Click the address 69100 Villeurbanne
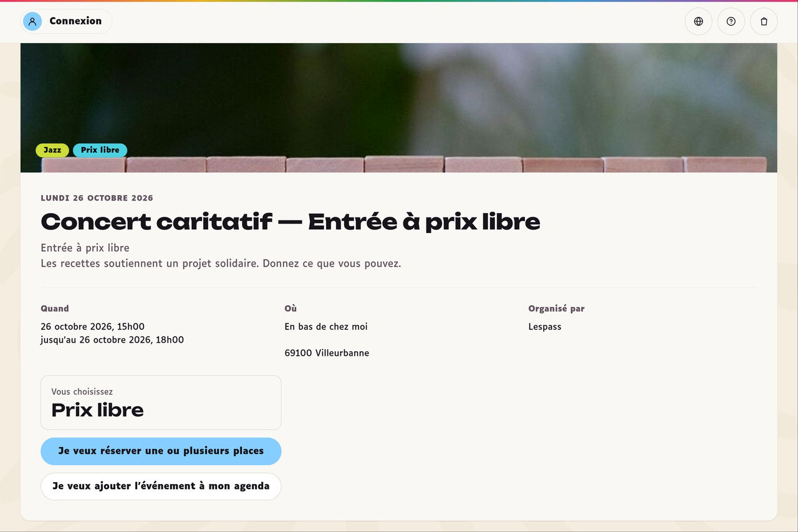This screenshot has height=532, width=798. click(327, 353)
